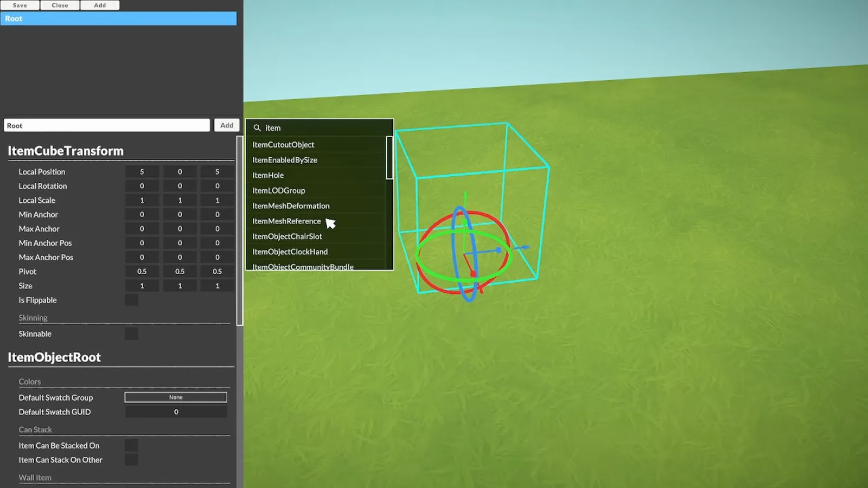Choose ItemLODGroup from the list
The width and height of the screenshot is (868, 488).
[279, 190]
